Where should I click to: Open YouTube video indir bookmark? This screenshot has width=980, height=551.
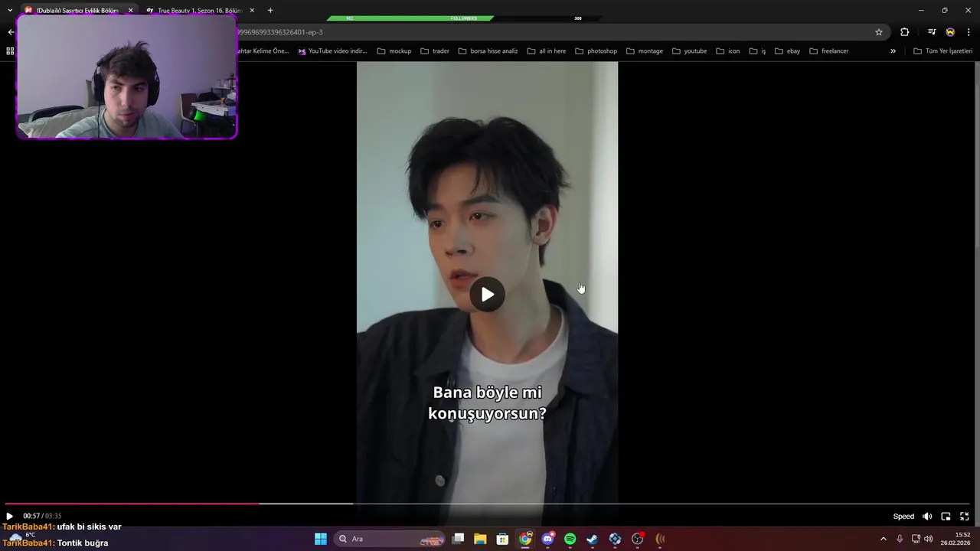coord(333,51)
